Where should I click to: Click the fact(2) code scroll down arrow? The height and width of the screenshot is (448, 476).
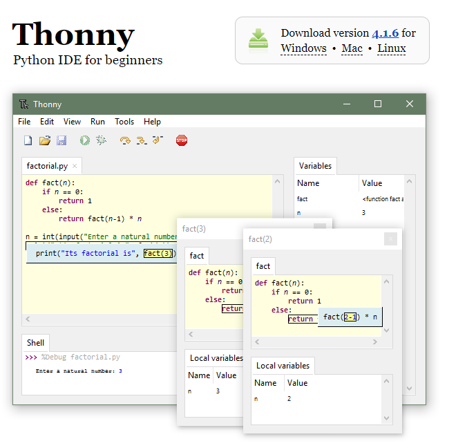(386, 330)
